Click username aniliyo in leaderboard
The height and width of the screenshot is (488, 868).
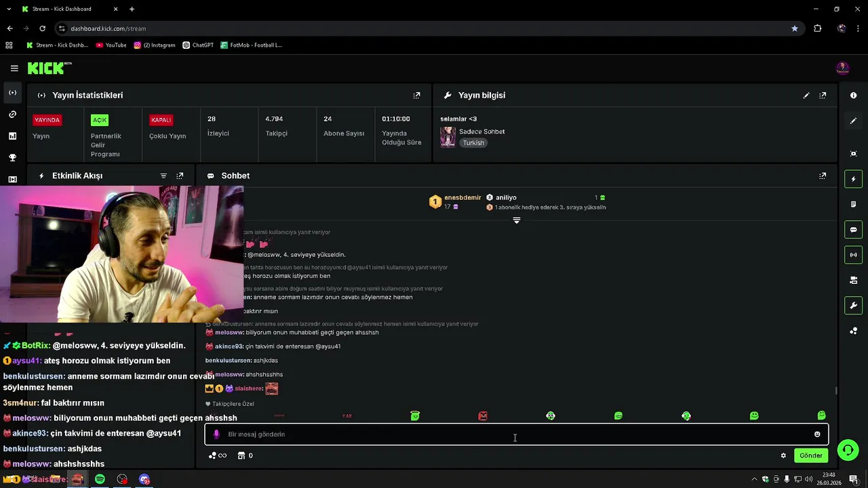(506, 198)
